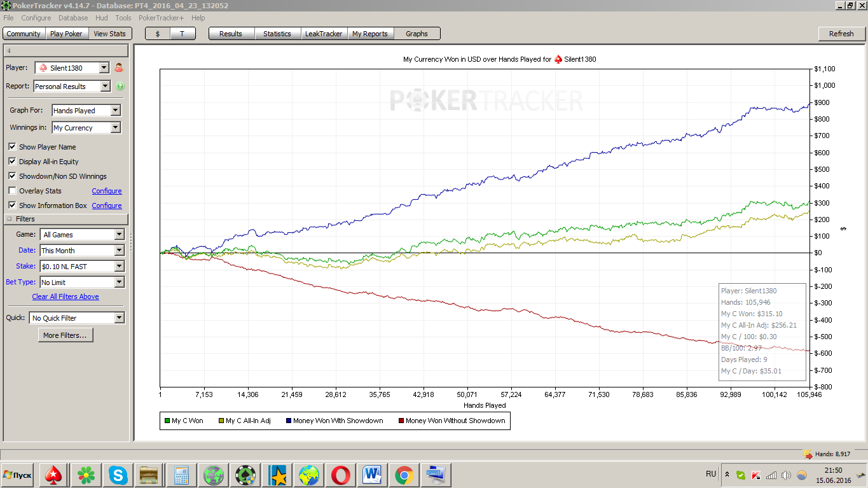Click the hands icon in the status bar
This screenshot has width=868, height=488.
[x=808, y=454]
